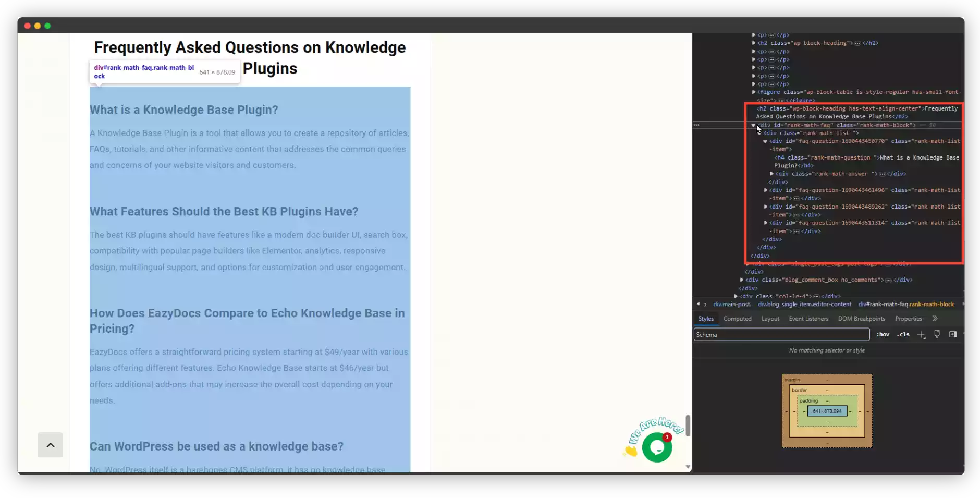Screen dimensions: 980x498
Task: Expand the blog_comment_box div node
Action: click(742, 280)
